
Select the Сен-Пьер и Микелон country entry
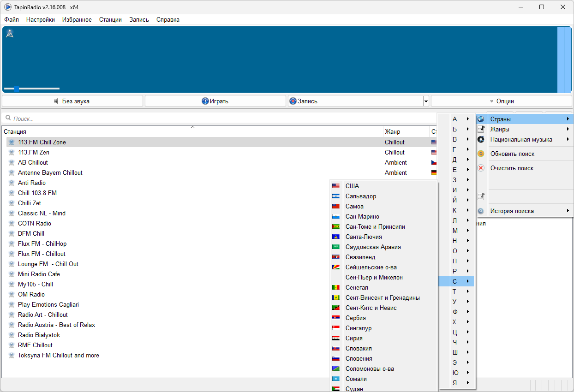point(383,277)
